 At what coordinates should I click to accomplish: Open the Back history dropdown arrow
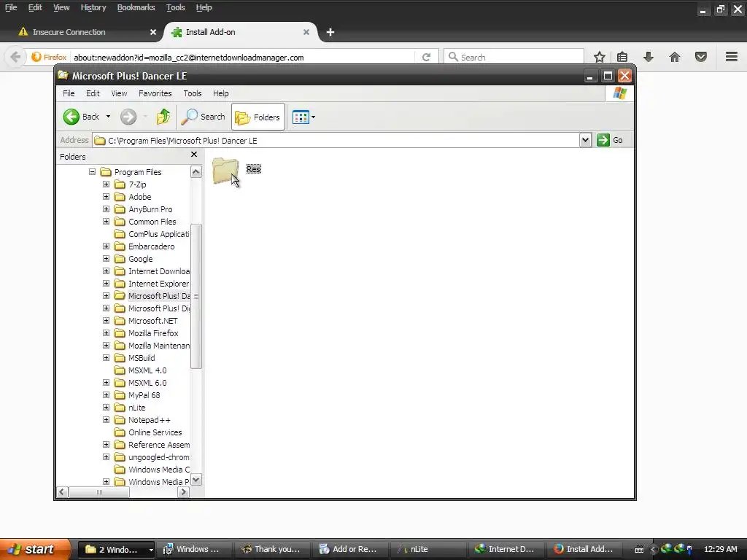(108, 117)
